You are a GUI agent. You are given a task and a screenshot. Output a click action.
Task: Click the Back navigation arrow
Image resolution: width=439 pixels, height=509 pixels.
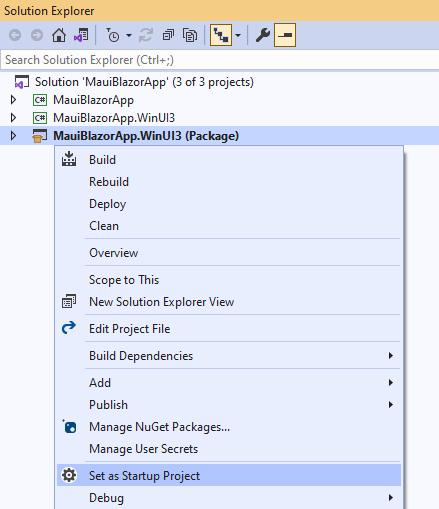pos(15,35)
